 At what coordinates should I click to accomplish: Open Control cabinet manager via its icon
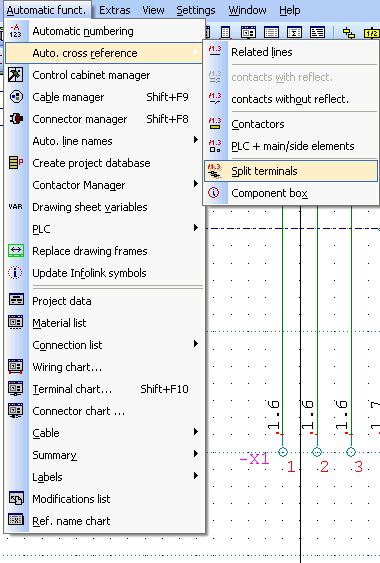click(15, 75)
